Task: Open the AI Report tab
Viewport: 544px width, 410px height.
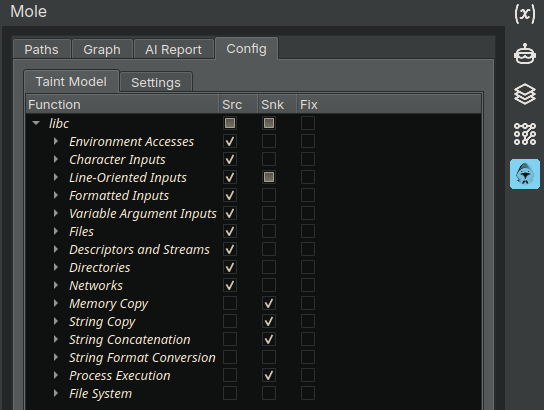Action: coord(173,49)
